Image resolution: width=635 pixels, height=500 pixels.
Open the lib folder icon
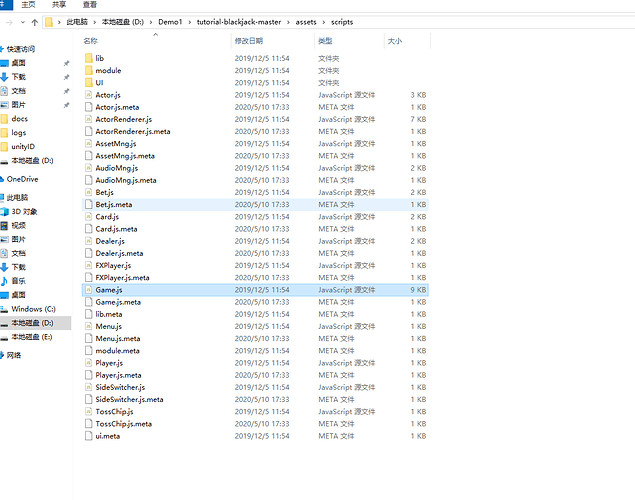[89, 58]
